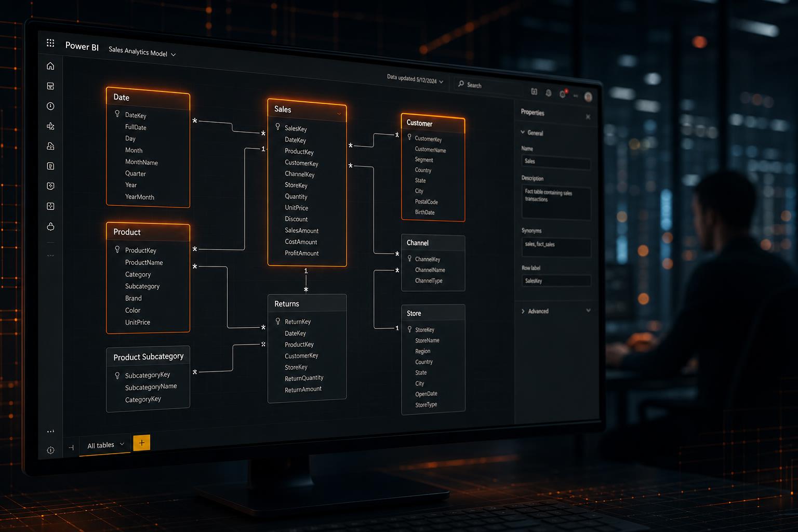798x532 pixels.
Task: Select the Customer table header
Action: pos(433,124)
